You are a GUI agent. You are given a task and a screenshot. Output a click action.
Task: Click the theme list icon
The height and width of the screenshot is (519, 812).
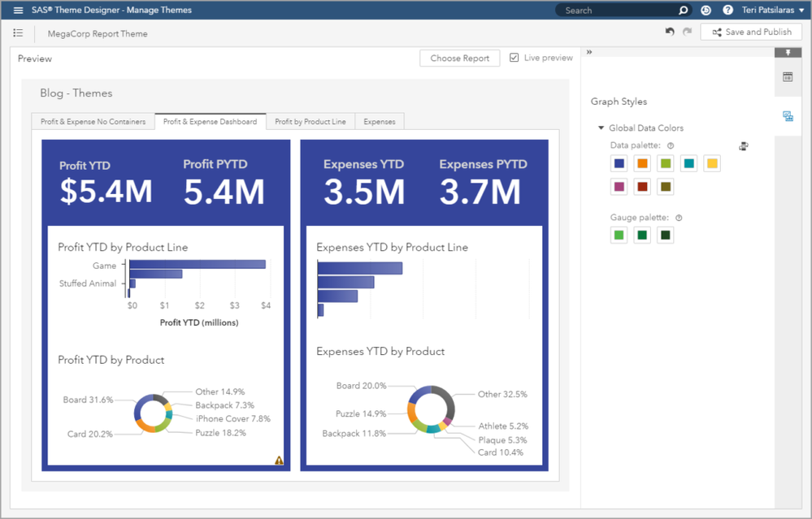tap(19, 32)
